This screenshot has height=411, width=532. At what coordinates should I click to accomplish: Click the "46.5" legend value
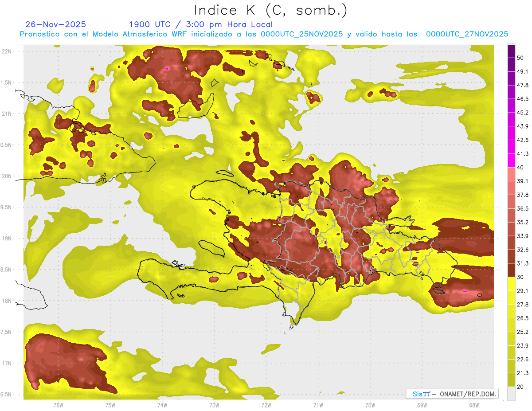click(x=523, y=99)
